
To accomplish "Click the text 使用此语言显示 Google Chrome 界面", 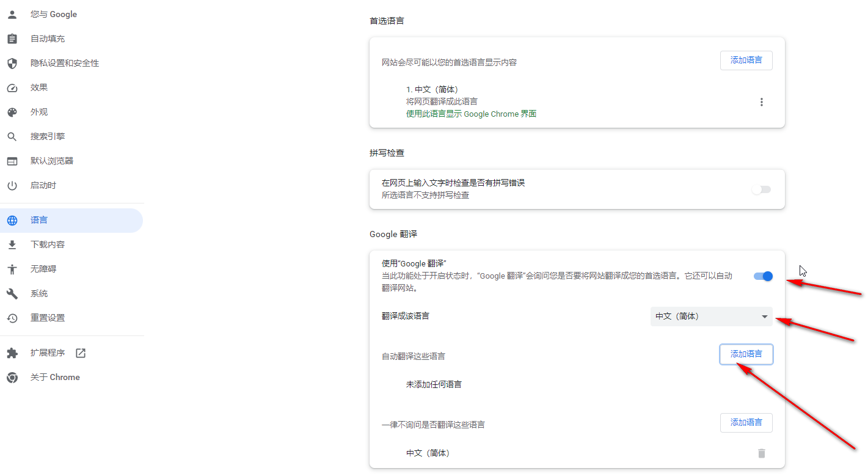I will [x=471, y=114].
